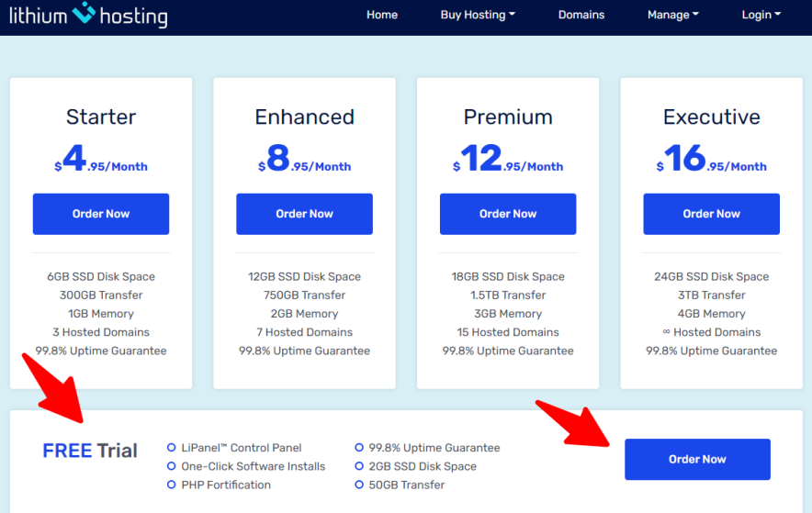Click the 6GB SSD Disk Space text
Screen dimensions: 812x513
(101, 276)
